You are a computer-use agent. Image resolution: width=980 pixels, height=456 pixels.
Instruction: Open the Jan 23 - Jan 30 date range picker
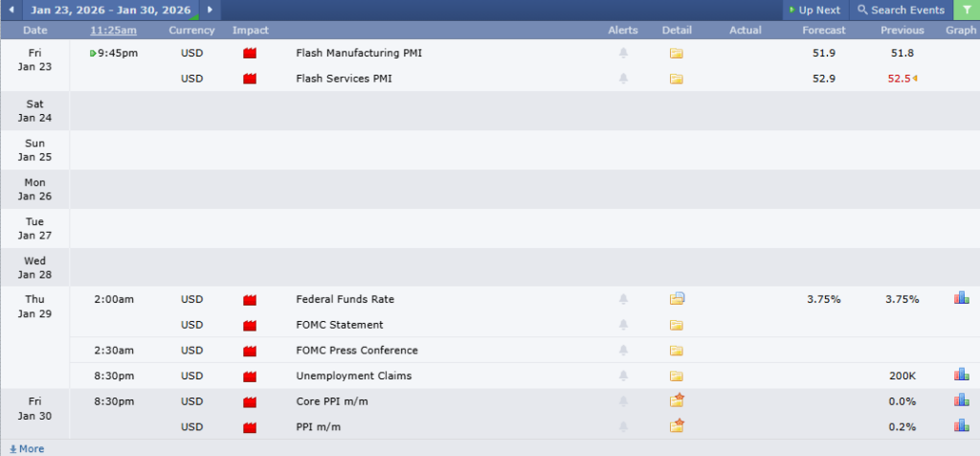click(x=110, y=10)
